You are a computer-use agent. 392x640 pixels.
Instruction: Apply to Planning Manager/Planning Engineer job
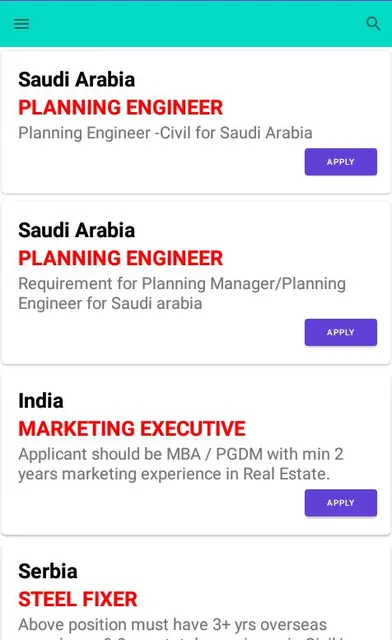[341, 332]
